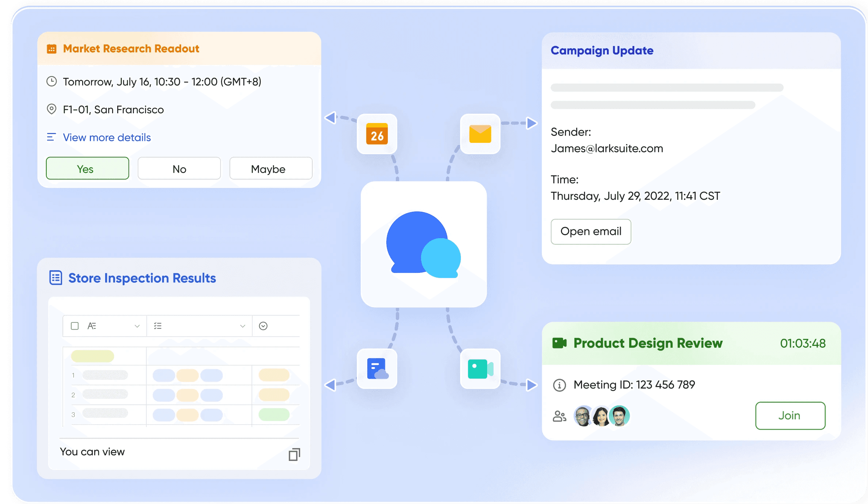This screenshot has width=868, height=504.
Task: Click the Open email button
Action: (x=591, y=232)
